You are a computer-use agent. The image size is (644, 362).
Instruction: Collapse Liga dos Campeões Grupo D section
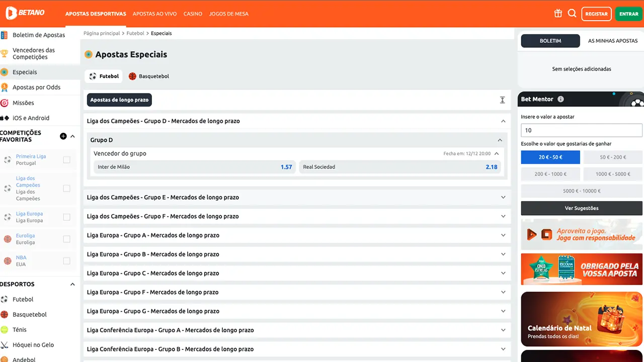[503, 121]
